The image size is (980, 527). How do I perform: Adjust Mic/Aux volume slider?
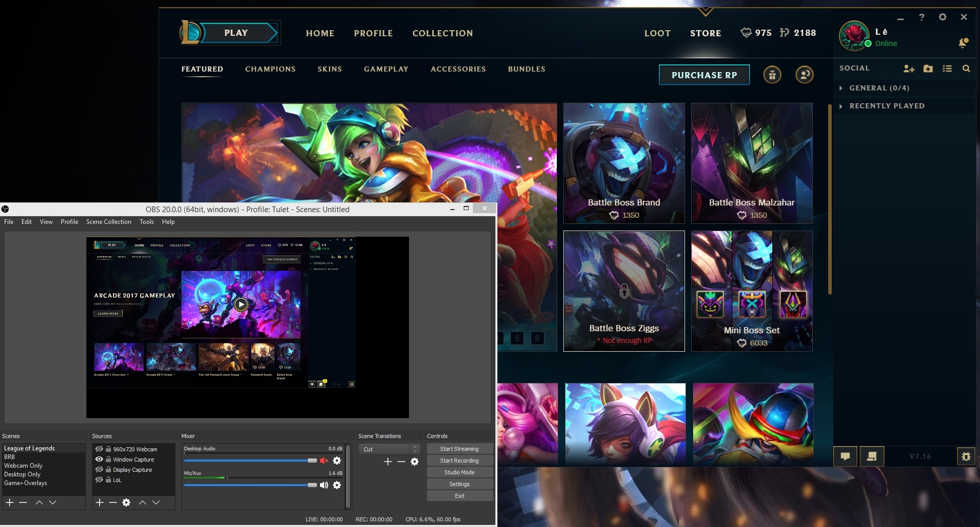point(250,485)
